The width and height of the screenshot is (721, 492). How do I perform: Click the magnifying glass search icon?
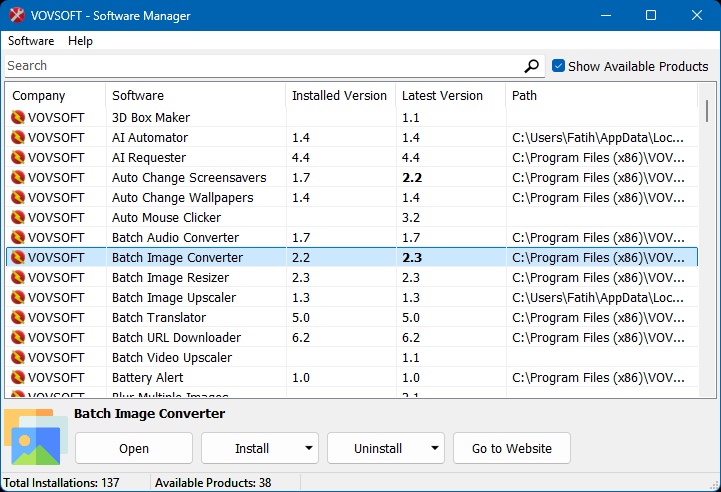532,66
